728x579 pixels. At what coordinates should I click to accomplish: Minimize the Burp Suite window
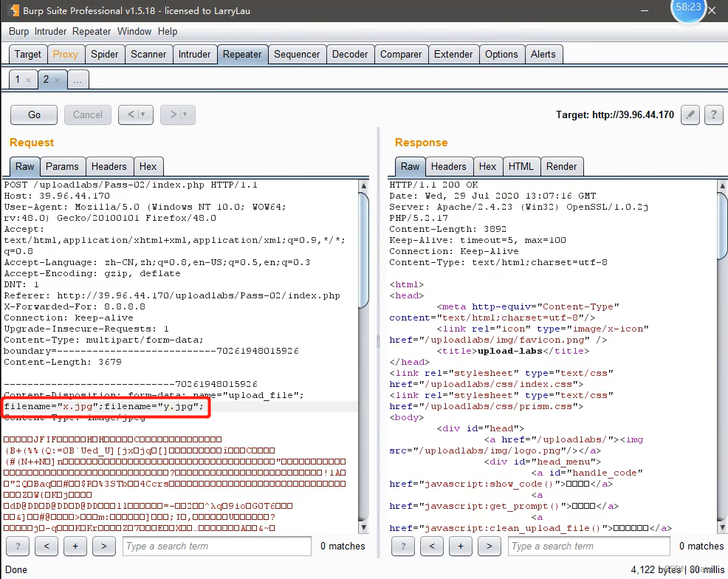645,10
